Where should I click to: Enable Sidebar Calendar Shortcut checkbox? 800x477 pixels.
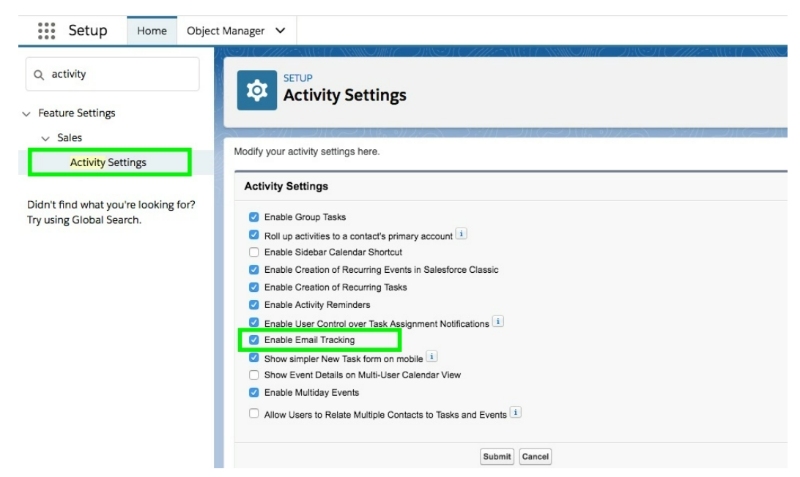point(254,252)
